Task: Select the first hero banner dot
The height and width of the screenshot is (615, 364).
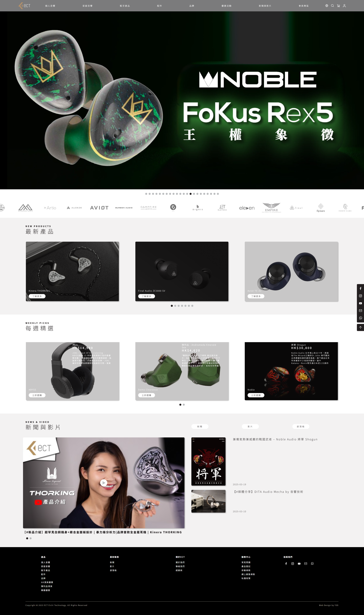Action: 146,194
